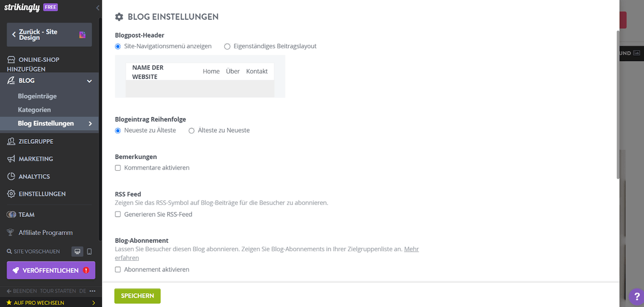Enable the Kommentare aktivieren checkbox
This screenshot has height=307, width=644.
118,168
